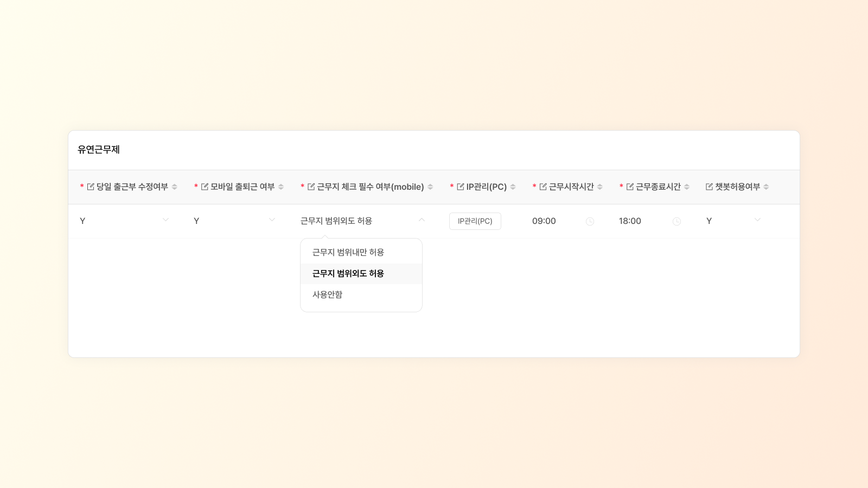Screen dimensions: 868x488
Task: Click the 근무지 체크 필수 여부(mobile) header label
Action: click(371, 187)
